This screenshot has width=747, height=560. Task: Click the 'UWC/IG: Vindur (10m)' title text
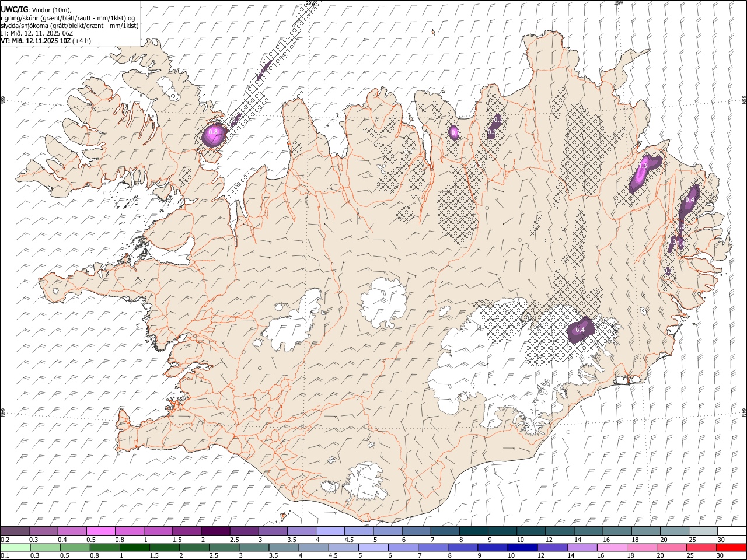click(36, 9)
